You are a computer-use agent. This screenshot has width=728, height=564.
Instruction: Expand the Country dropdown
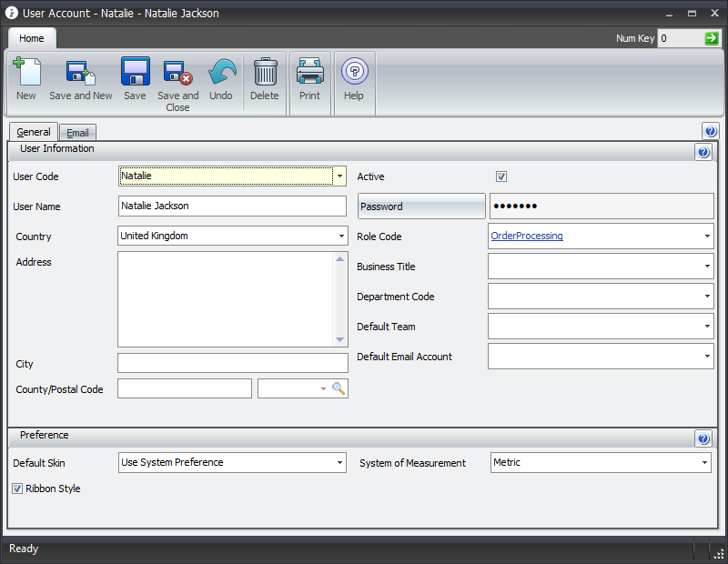[339, 237]
